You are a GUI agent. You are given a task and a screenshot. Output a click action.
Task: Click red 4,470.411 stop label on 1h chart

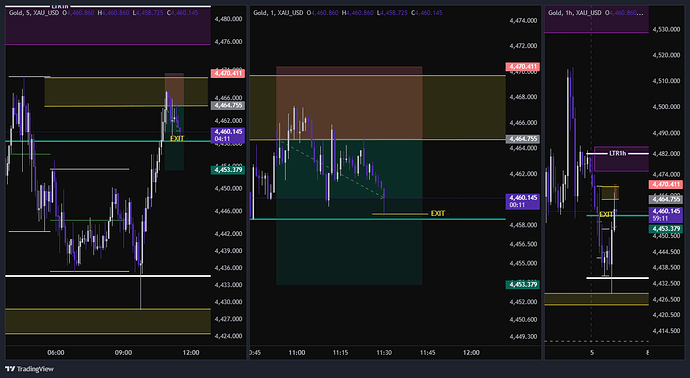coord(665,184)
